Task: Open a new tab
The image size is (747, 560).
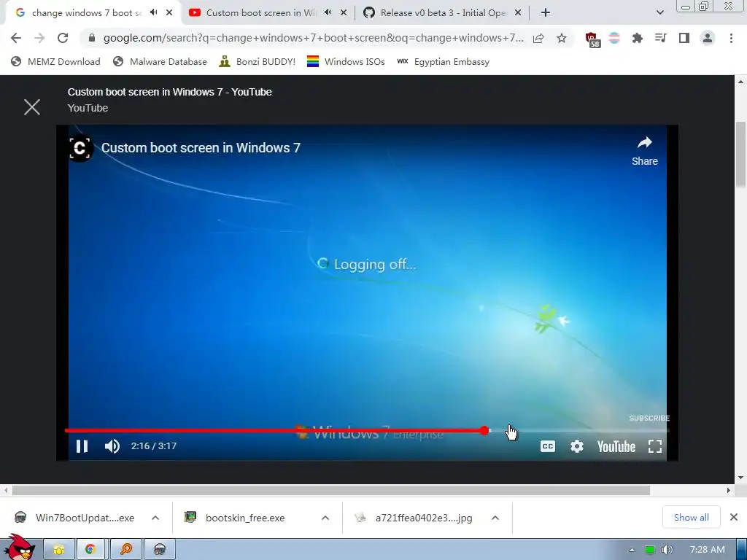Action: 546,13
